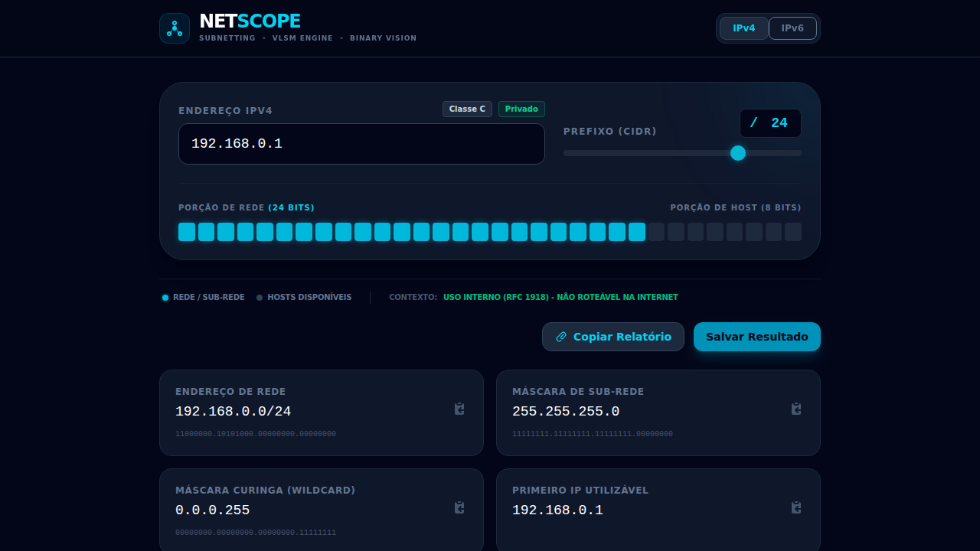
Task: Click the copy icon beside Máscara Curinga
Action: (x=459, y=508)
